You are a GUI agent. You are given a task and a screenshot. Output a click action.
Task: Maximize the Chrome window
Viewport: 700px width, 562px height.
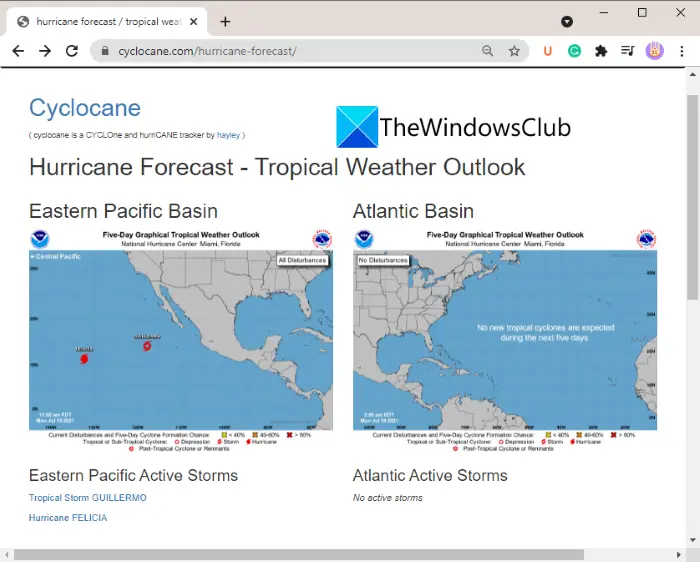[642, 12]
